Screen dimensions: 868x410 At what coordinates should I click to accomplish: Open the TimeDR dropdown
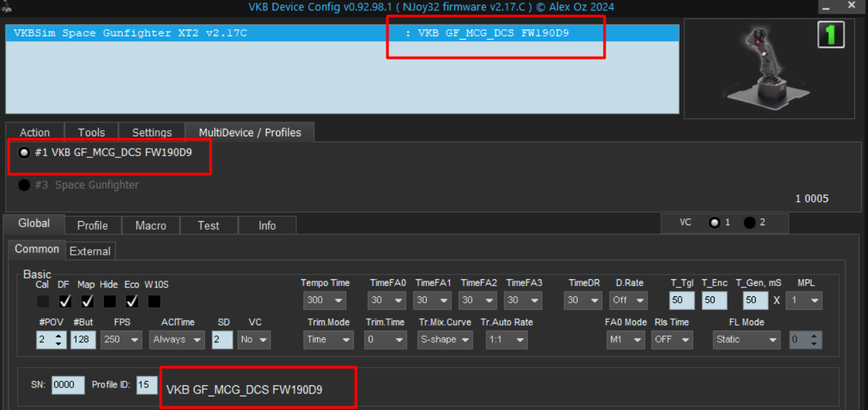(x=584, y=300)
